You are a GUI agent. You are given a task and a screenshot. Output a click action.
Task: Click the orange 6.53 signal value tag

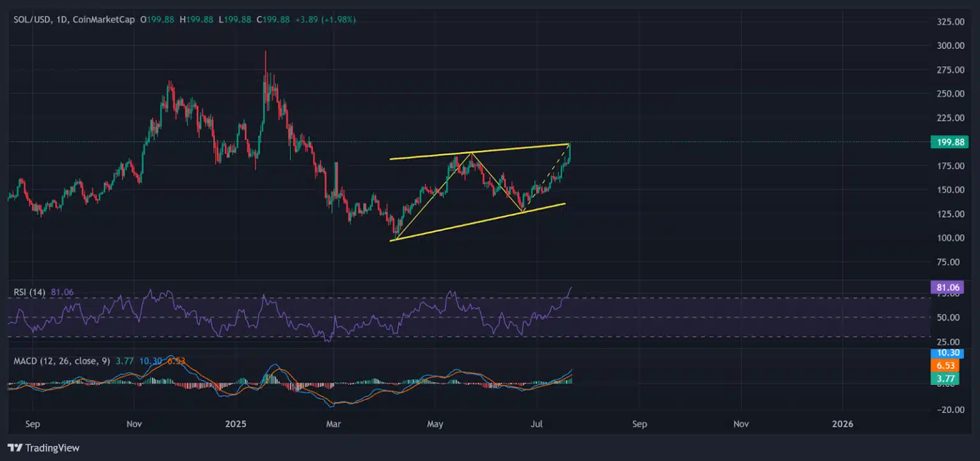tap(951, 365)
